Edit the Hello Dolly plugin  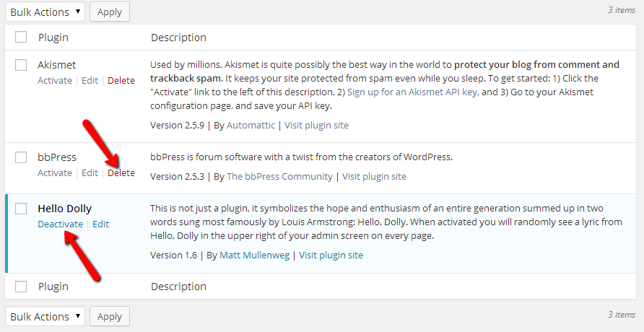(x=101, y=224)
